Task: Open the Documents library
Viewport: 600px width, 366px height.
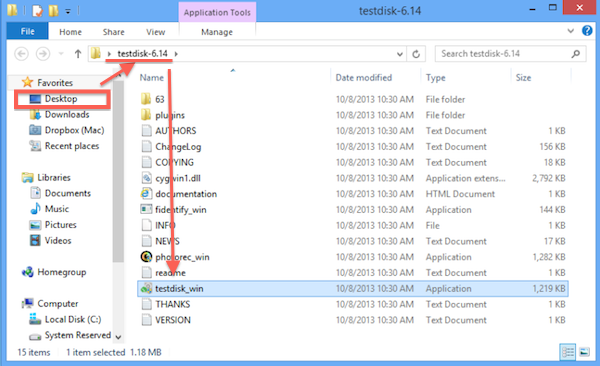Action: coord(68,193)
